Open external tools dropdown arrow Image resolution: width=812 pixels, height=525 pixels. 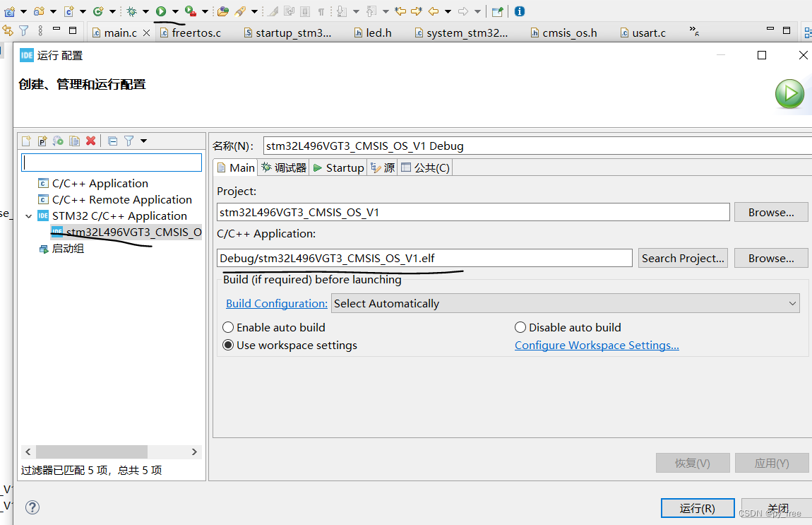pyautogui.click(x=205, y=11)
